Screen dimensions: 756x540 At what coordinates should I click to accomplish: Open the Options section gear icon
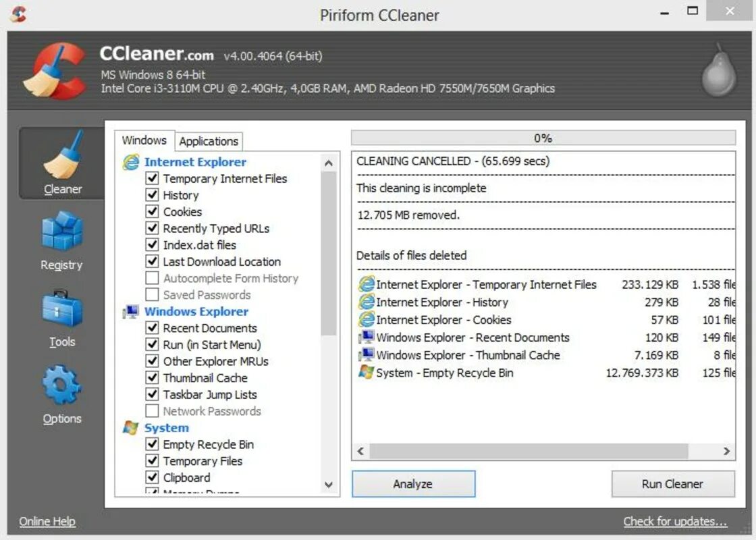61,384
